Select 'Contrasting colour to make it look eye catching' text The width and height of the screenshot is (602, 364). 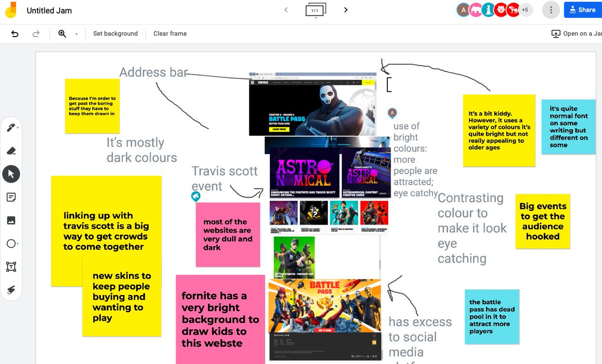(x=472, y=228)
